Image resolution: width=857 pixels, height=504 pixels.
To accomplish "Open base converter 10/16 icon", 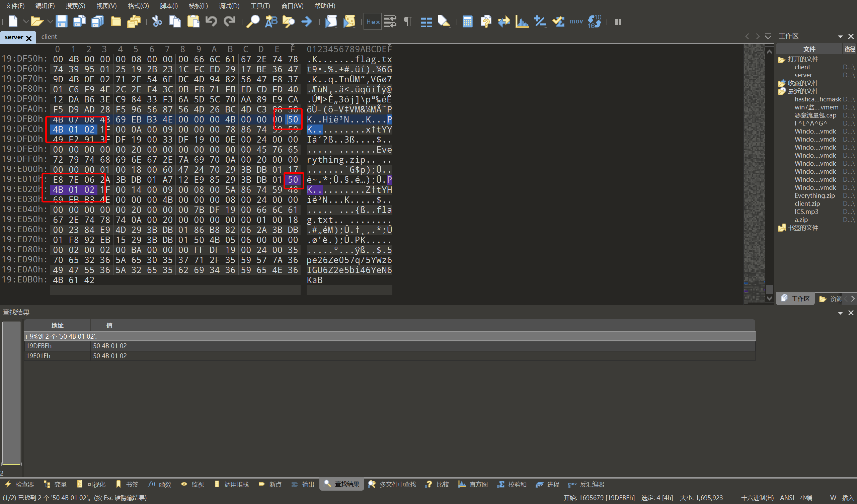I will pos(595,21).
